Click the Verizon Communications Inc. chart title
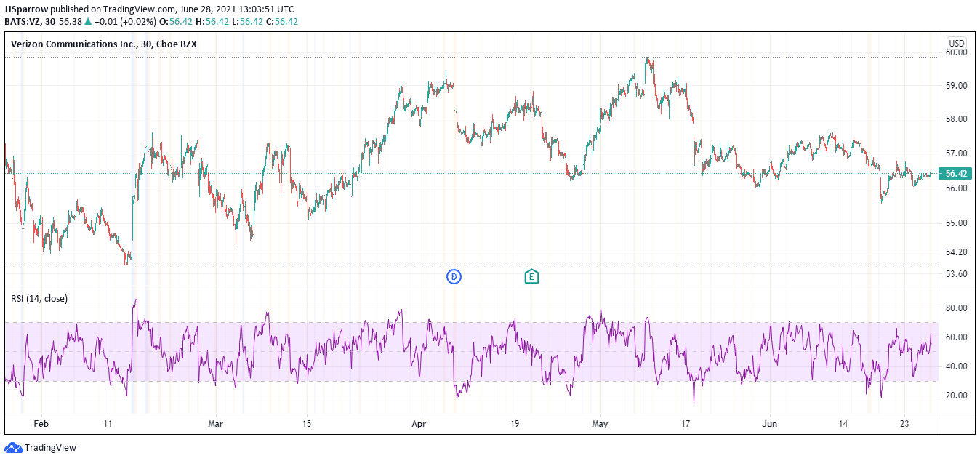Image resolution: width=980 pixels, height=461 pixels. (x=103, y=44)
